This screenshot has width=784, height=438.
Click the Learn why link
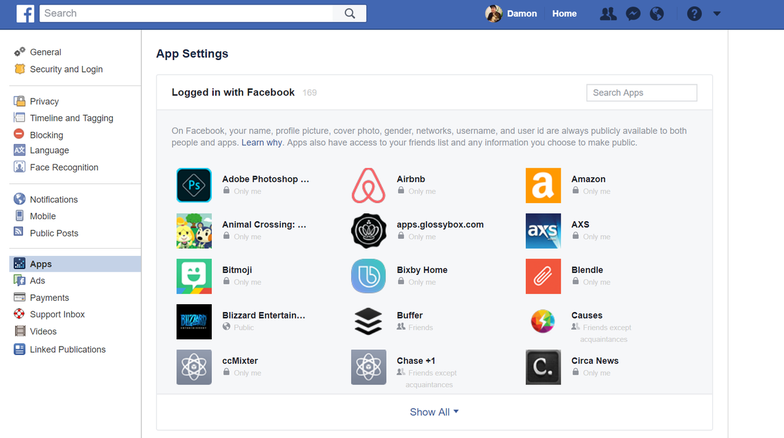[x=261, y=143]
